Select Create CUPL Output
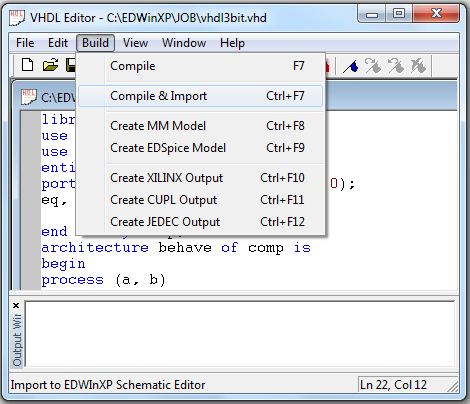Screen dimensions: 470x404 (x=201, y=200)
